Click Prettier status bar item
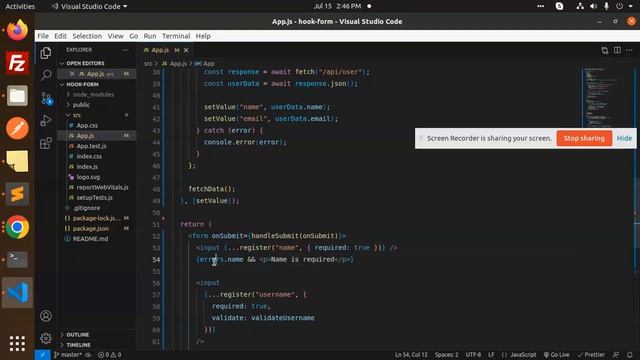Screen dimensions: 640x360 point(591,355)
